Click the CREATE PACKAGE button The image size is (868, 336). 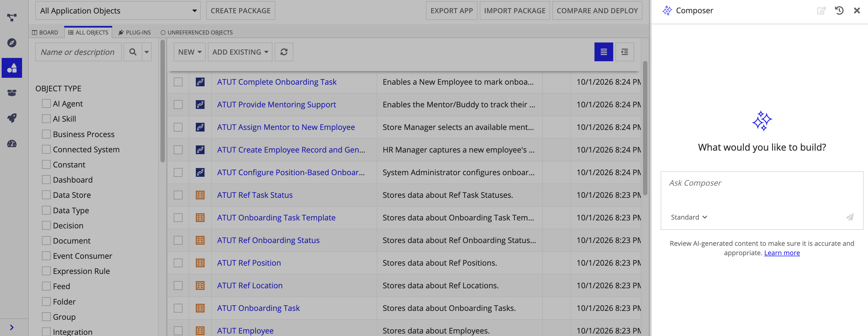point(241,10)
